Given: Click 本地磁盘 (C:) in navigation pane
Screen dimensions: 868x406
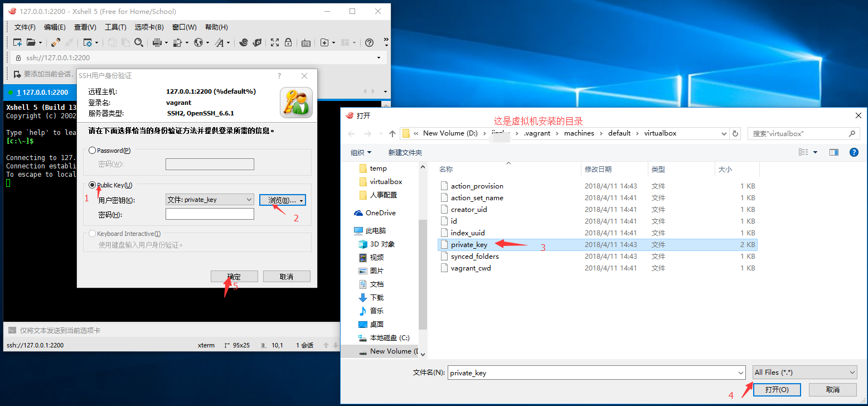Looking at the screenshot, I should point(383,337).
